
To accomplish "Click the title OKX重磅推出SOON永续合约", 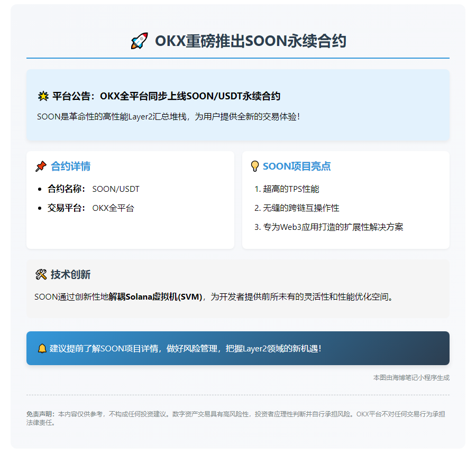I will [x=251, y=41].
